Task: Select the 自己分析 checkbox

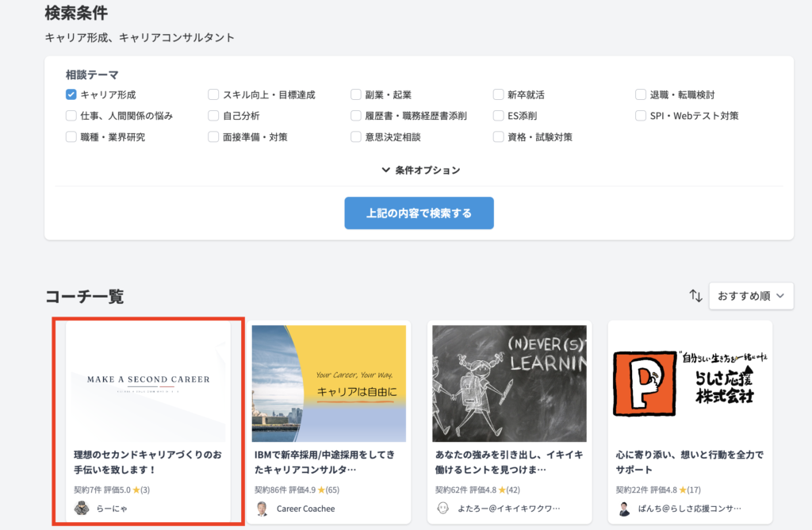Action: pos(214,116)
